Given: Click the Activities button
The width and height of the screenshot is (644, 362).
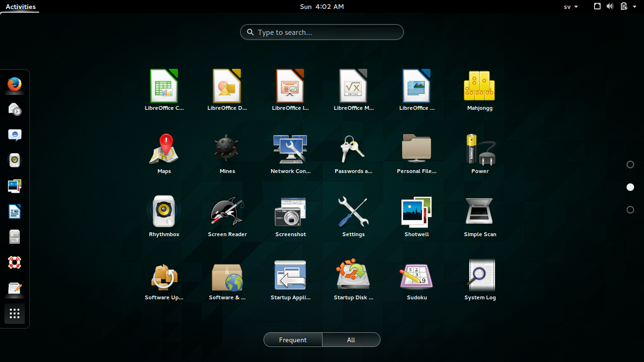Looking at the screenshot, I should coord(21,7).
